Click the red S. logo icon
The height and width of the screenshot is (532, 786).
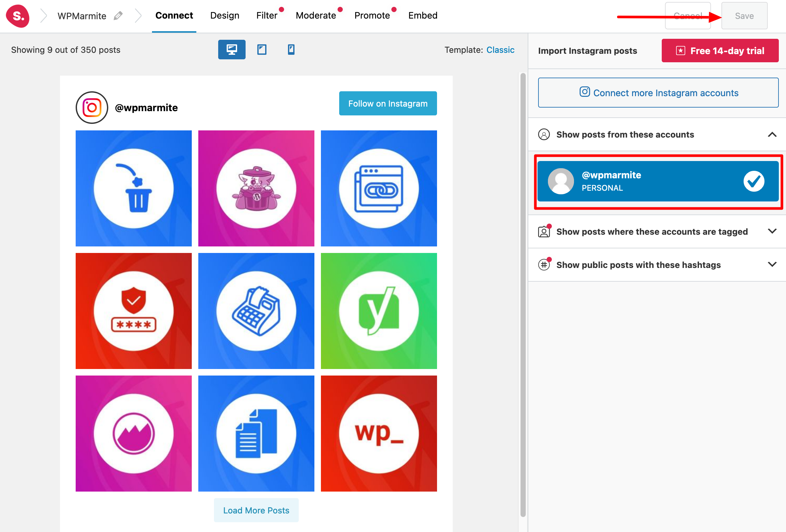click(x=18, y=16)
